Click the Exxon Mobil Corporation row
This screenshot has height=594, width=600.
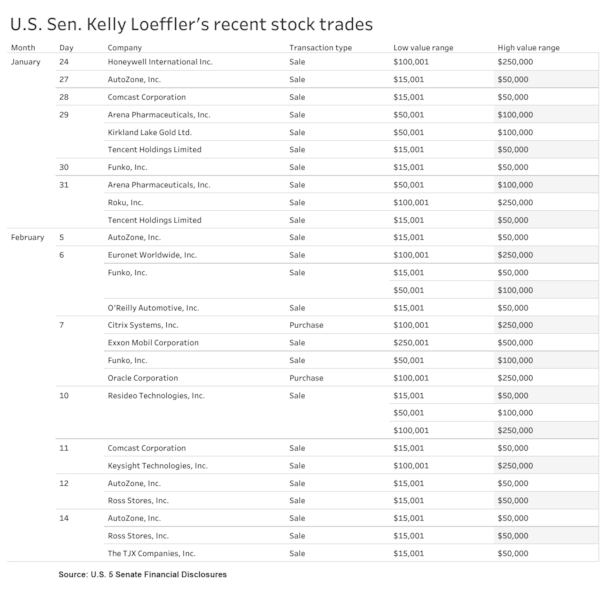tap(351, 343)
